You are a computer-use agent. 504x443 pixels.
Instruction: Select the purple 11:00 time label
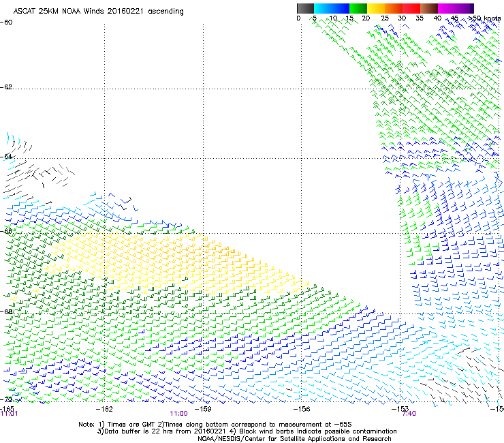(178, 414)
